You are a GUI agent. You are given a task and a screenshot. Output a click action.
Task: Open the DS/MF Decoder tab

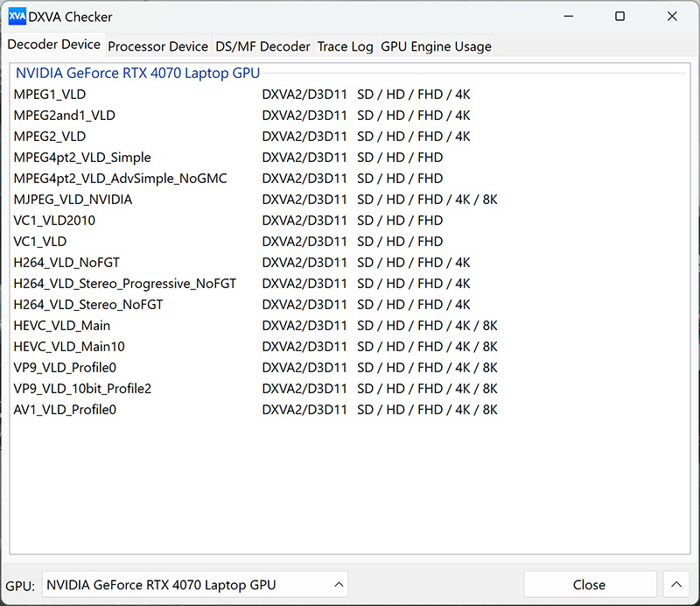262,46
